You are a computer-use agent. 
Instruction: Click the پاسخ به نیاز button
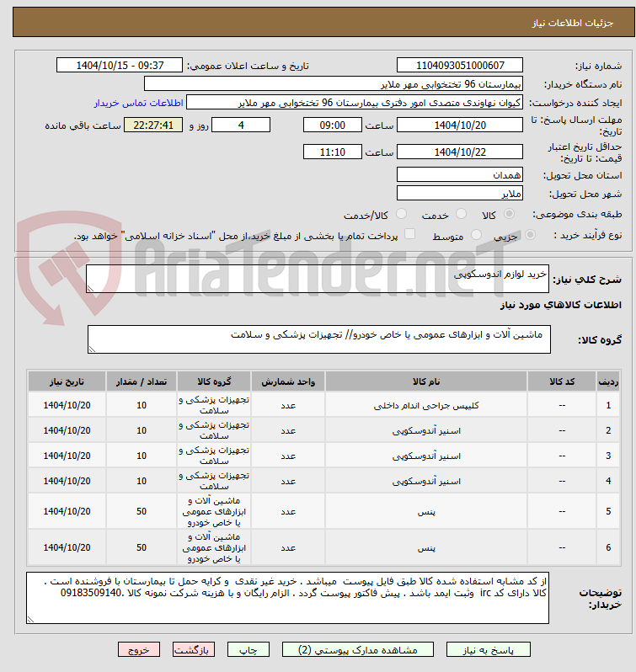click(488, 650)
